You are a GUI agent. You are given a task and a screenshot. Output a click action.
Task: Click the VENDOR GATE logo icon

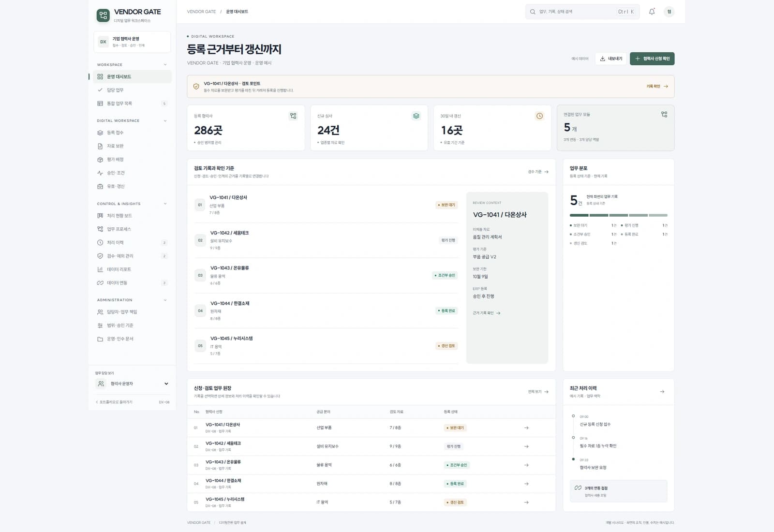(103, 15)
